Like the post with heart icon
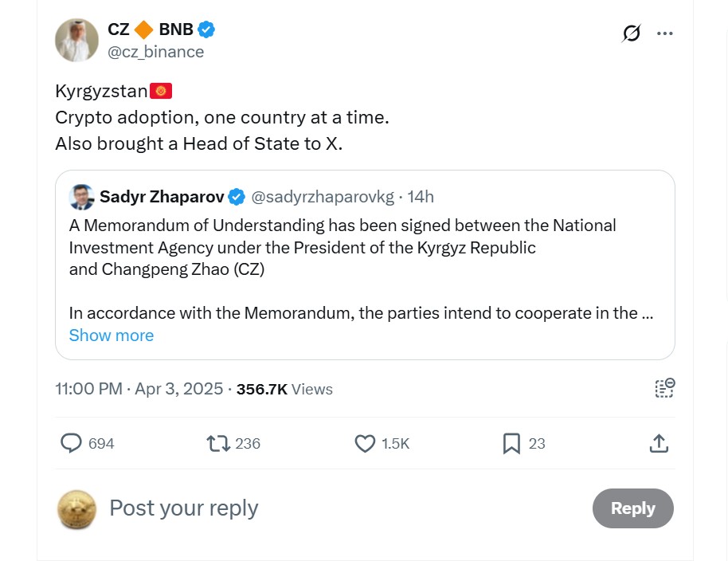Screen dimensions: 728x561 [x=365, y=443]
